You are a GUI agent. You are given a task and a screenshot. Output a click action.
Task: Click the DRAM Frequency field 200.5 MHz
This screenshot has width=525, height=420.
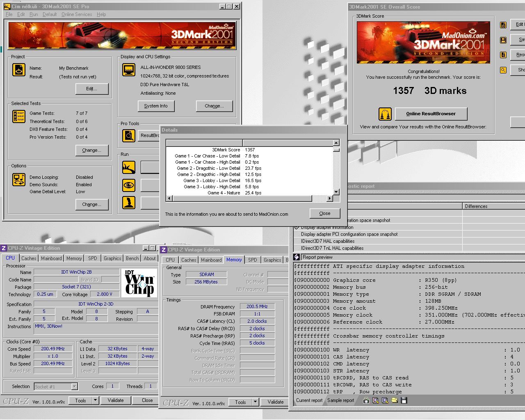click(x=257, y=306)
